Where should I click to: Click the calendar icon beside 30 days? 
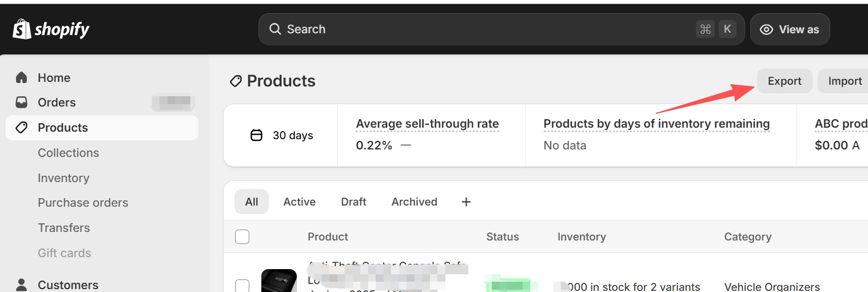[x=257, y=136]
